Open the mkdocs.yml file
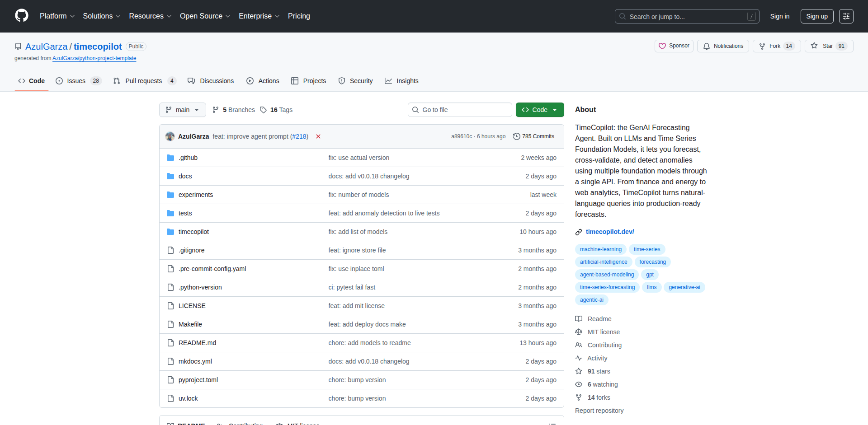Screen dimensions: 868x425 coord(195,361)
